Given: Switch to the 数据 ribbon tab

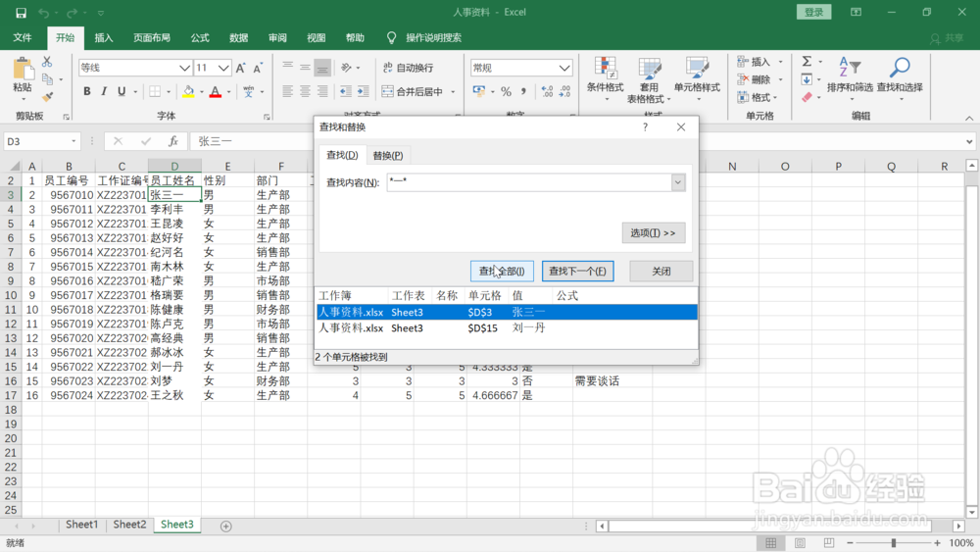Looking at the screenshot, I should (x=239, y=37).
